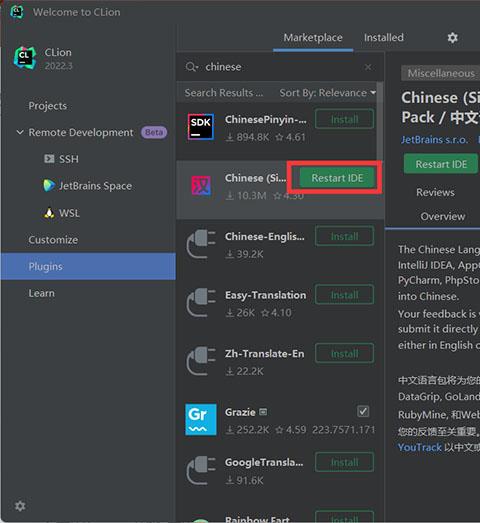Open the Sort By: Relevance dropdown
This screenshot has width=480, height=523.
coord(328,92)
